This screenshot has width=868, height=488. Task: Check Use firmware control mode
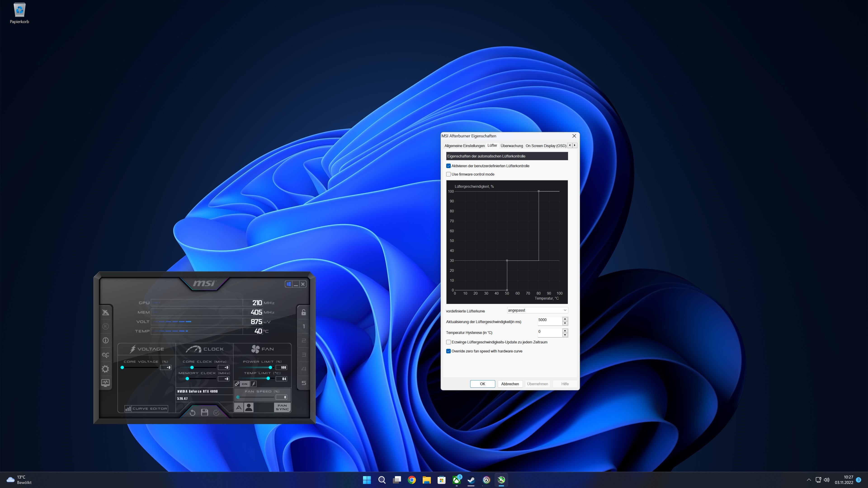coord(448,174)
